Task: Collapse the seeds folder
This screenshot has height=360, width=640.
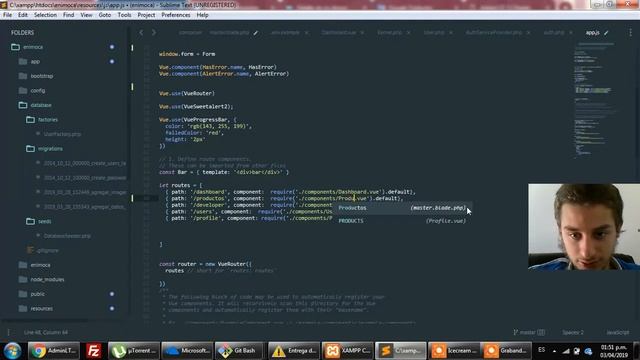Action: click(30, 221)
